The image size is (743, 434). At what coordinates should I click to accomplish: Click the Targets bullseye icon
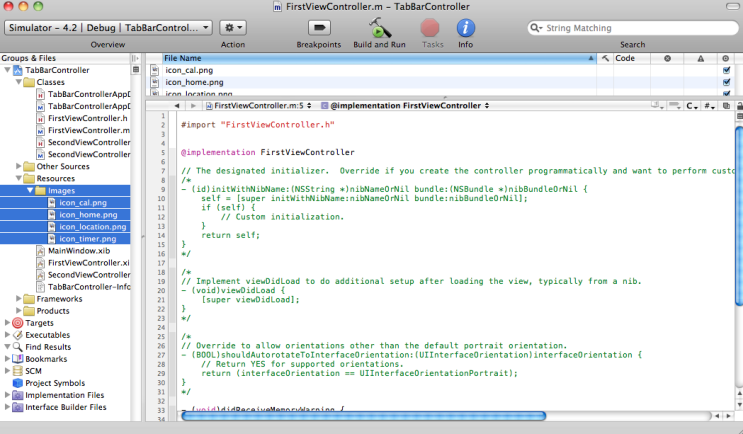(18, 323)
